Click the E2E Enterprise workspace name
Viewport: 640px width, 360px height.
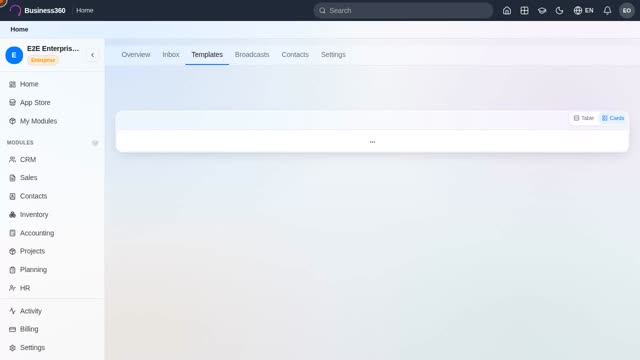pyautogui.click(x=53, y=49)
